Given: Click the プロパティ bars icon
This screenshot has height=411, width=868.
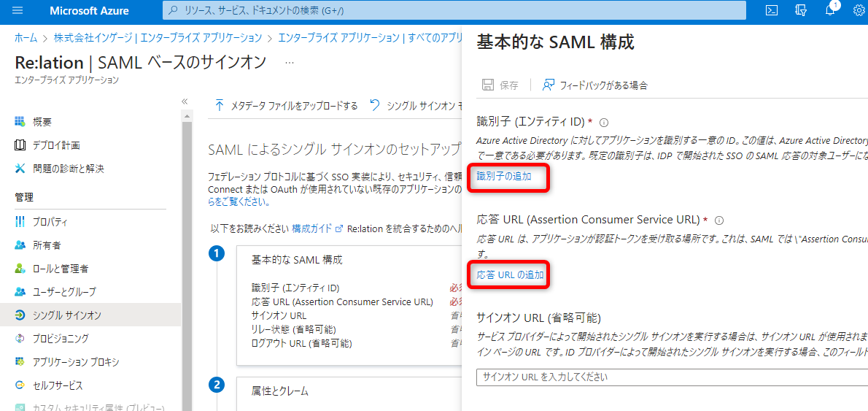Looking at the screenshot, I should pyautogui.click(x=20, y=222).
